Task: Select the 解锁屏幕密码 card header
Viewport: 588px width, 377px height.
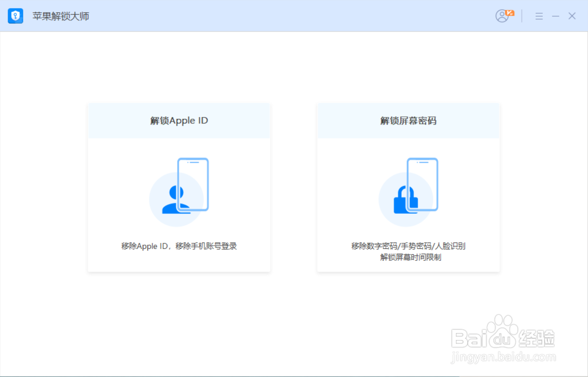Action: pyautogui.click(x=408, y=121)
